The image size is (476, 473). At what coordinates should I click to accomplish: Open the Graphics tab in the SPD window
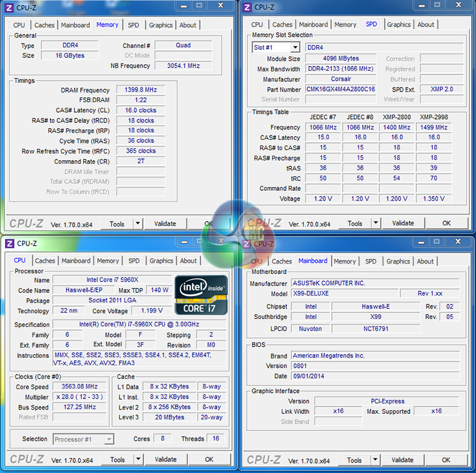pyautogui.click(x=398, y=25)
